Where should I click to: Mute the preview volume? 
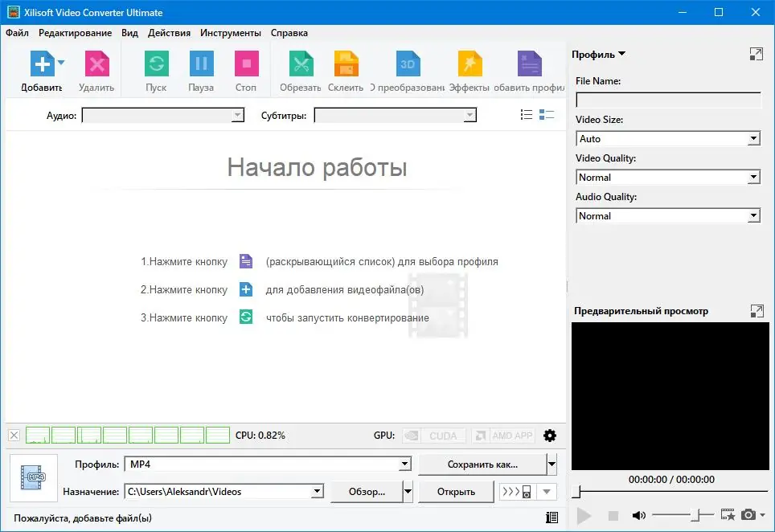pyautogui.click(x=639, y=515)
